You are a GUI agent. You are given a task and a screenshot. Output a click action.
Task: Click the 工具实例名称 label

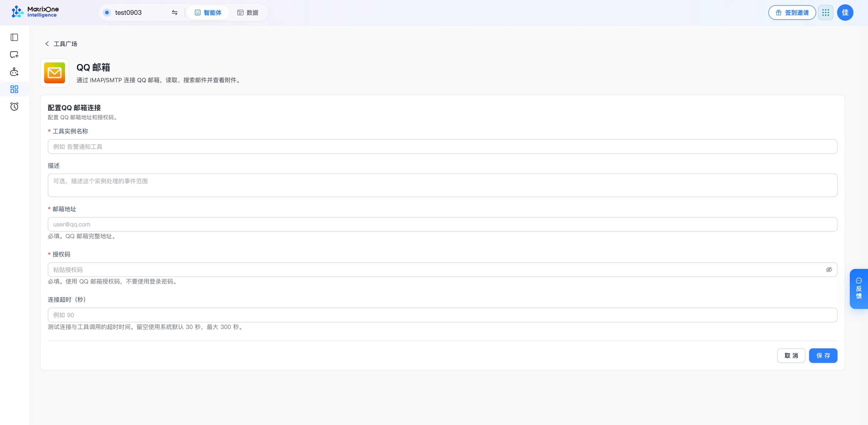coord(70,132)
